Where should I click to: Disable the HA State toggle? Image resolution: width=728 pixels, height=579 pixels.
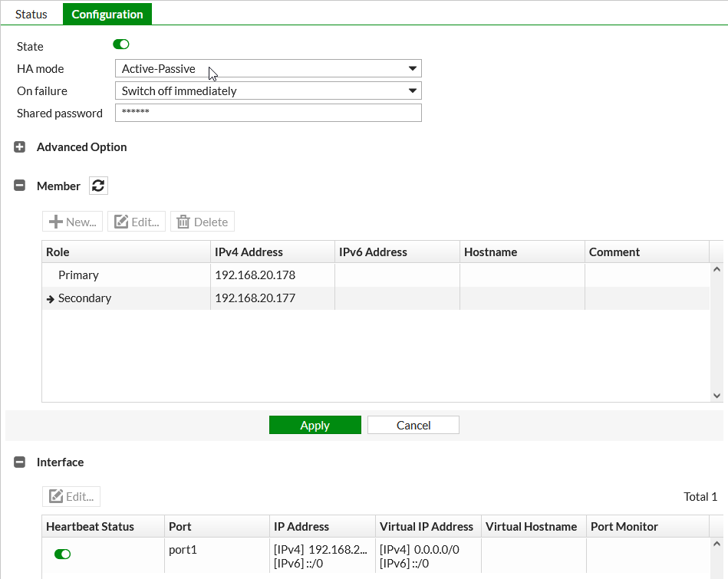pyautogui.click(x=120, y=44)
